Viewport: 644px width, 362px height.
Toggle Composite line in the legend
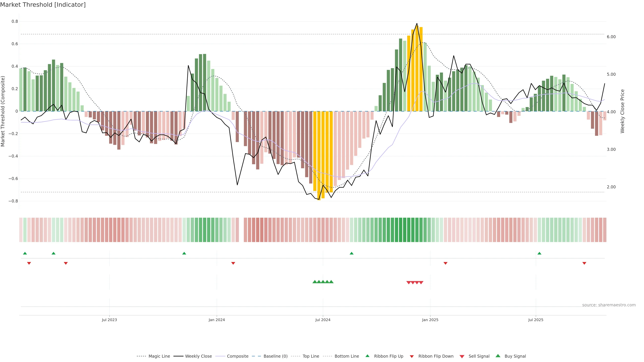coord(237,356)
